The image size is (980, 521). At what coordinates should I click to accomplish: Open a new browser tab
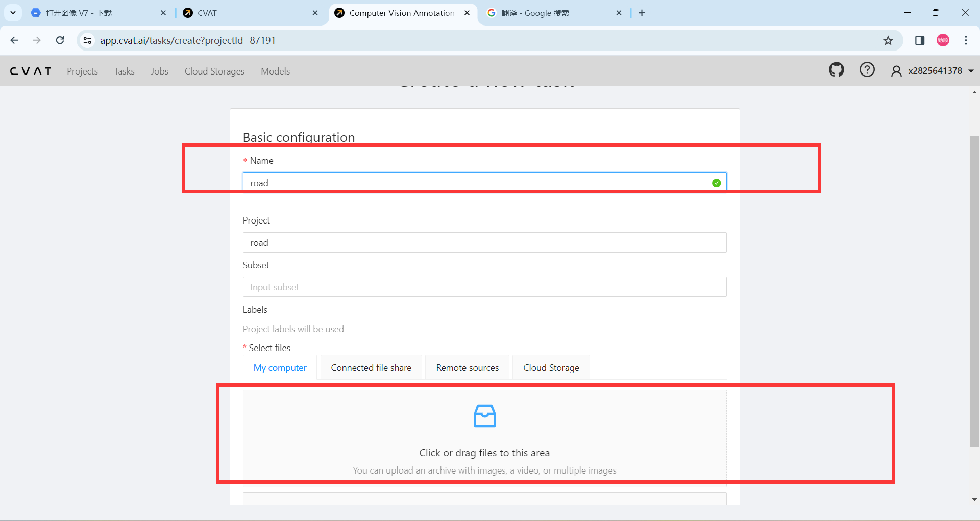[x=642, y=13]
